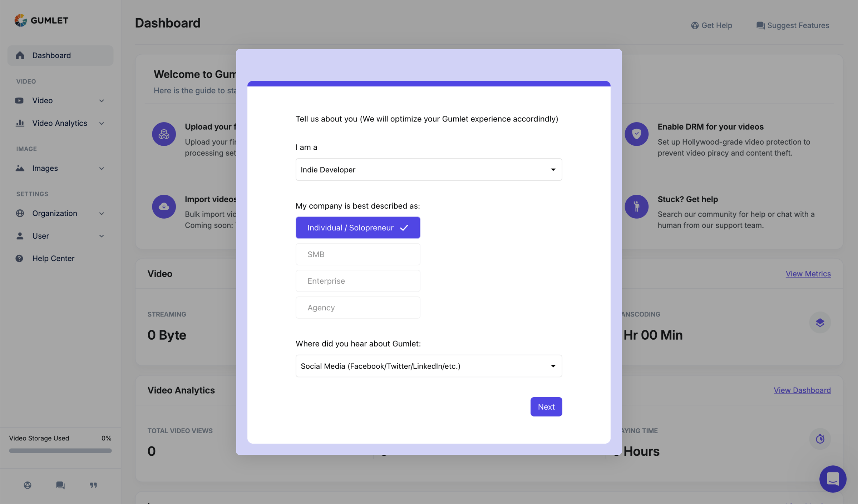This screenshot has height=504, width=858.
Task: Click the Get Help link
Action: point(711,25)
